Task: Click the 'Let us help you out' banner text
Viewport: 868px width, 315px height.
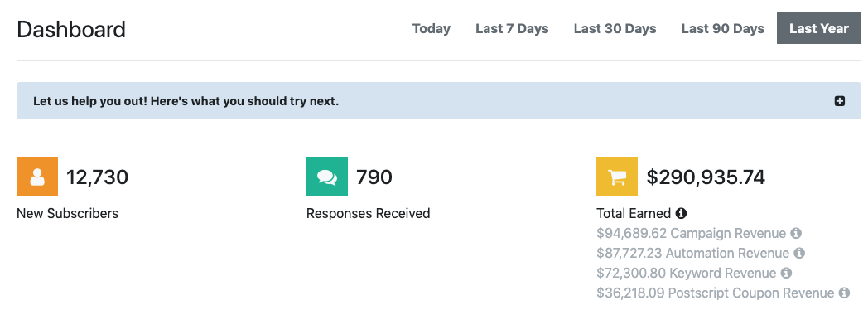Action: tap(186, 101)
